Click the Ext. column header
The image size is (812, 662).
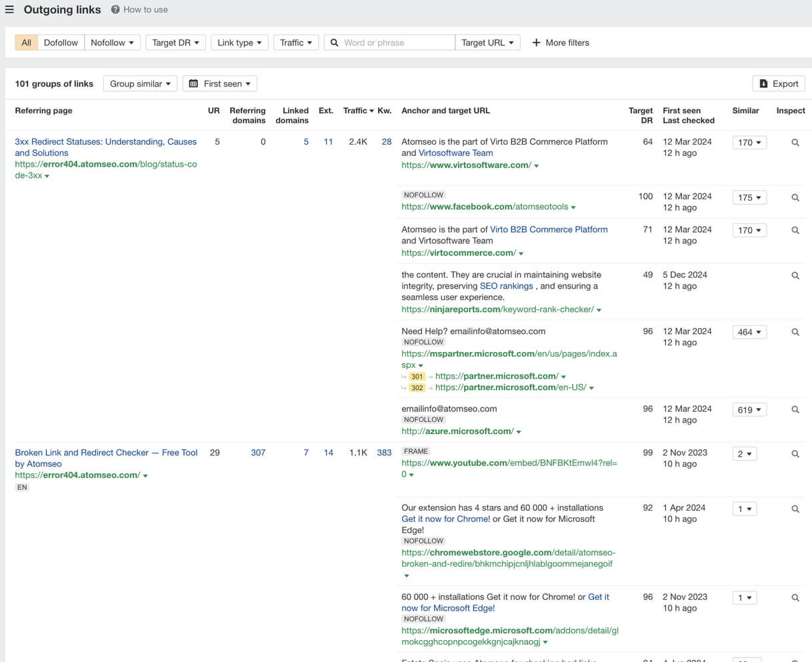(x=326, y=111)
